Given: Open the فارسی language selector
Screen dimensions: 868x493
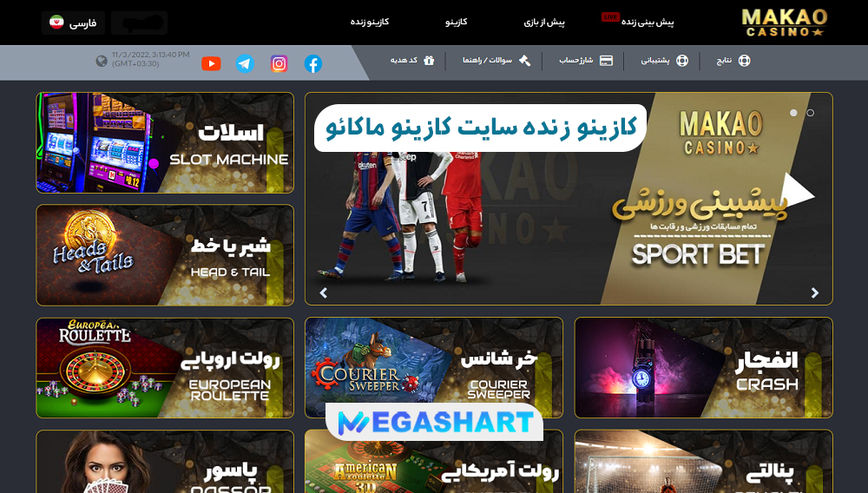Looking at the screenshot, I should coord(73,23).
